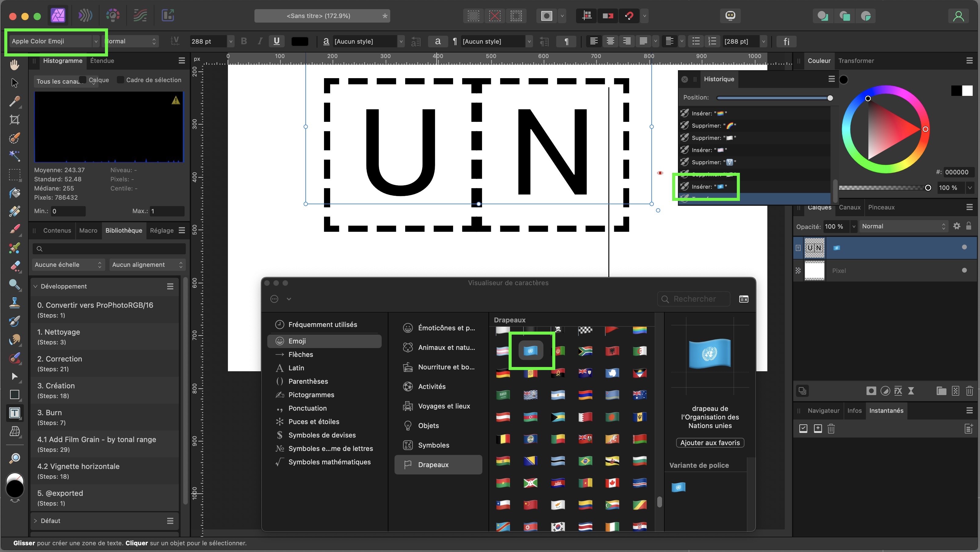
Task: Toggle the layer lock icon
Action: pyautogui.click(x=969, y=226)
